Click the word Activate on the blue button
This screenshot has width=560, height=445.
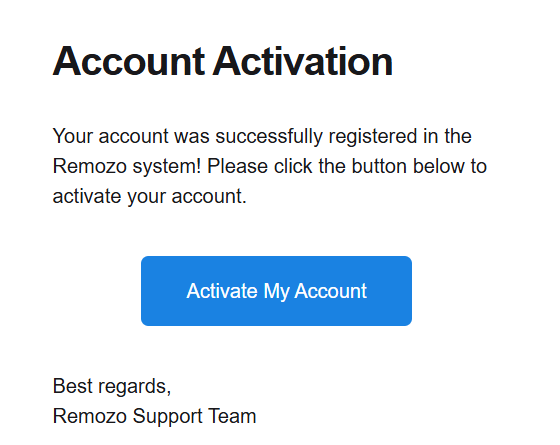222,291
